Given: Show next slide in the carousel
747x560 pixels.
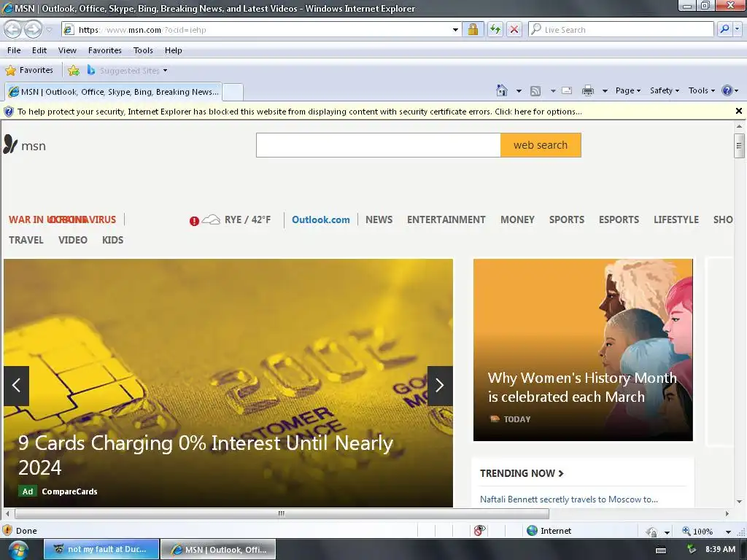Looking at the screenshot, I should click(440, 386).
